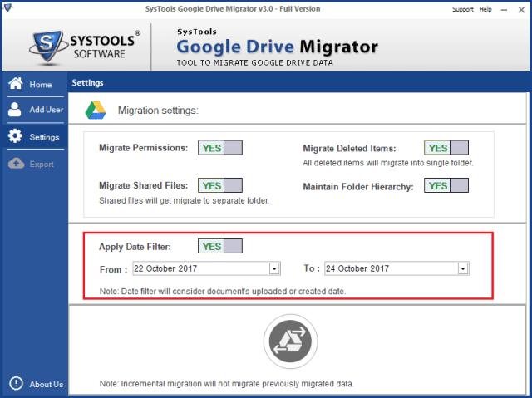The height and width of the screenshot is (398, 532).
Task: Click the Support link in title bar
Action: click(462, 9)
